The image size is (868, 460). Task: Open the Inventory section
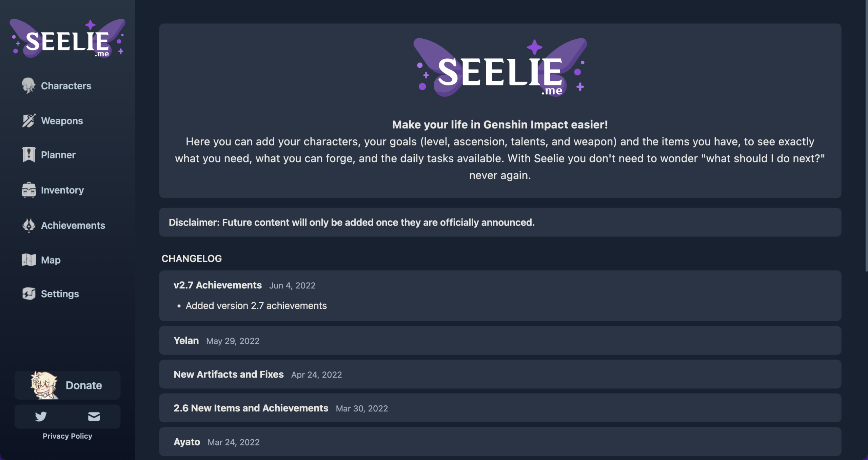[x=29, y=190]
